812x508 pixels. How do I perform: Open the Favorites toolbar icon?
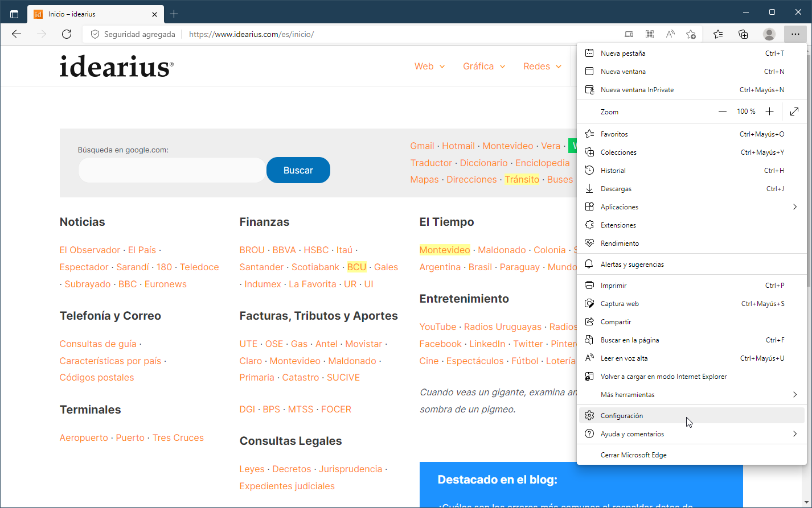[718, 34]
